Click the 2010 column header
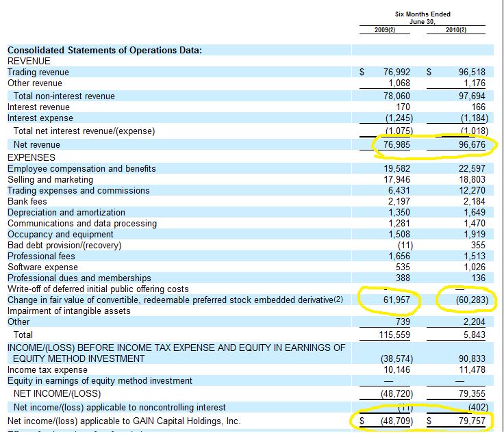Image resolution: width=504 pixels, height=433 pixels. tap(455, 29)
